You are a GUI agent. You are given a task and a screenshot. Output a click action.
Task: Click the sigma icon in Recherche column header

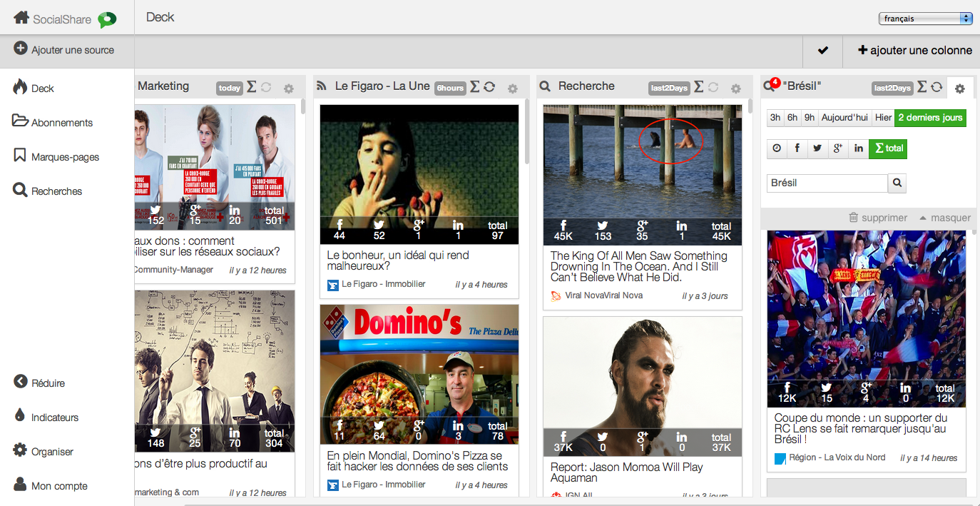698,87
